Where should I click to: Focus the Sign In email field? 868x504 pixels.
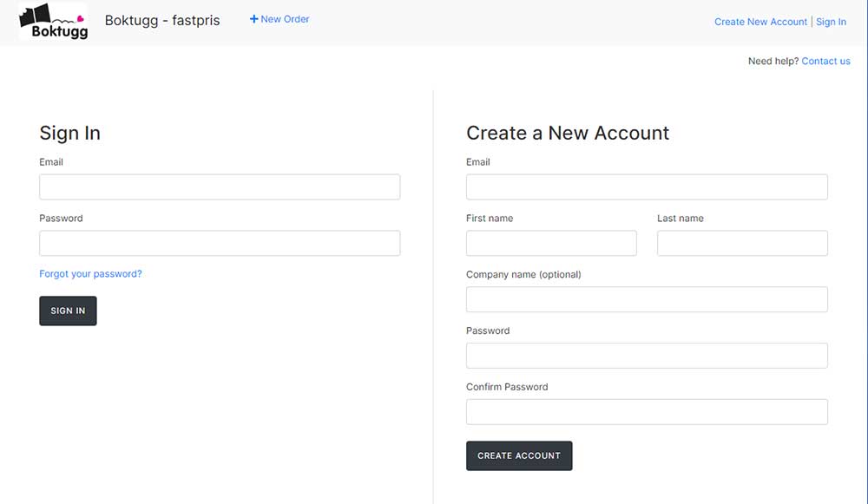tap(220, 187)
